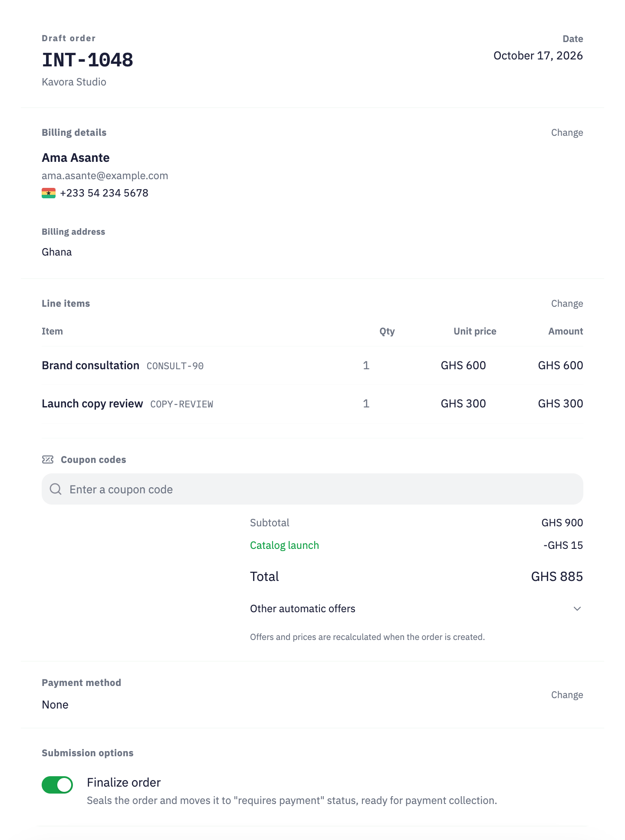625x840 pixels.
Task: Click the Catalog launch discount label
Action: tap(284, 545)
